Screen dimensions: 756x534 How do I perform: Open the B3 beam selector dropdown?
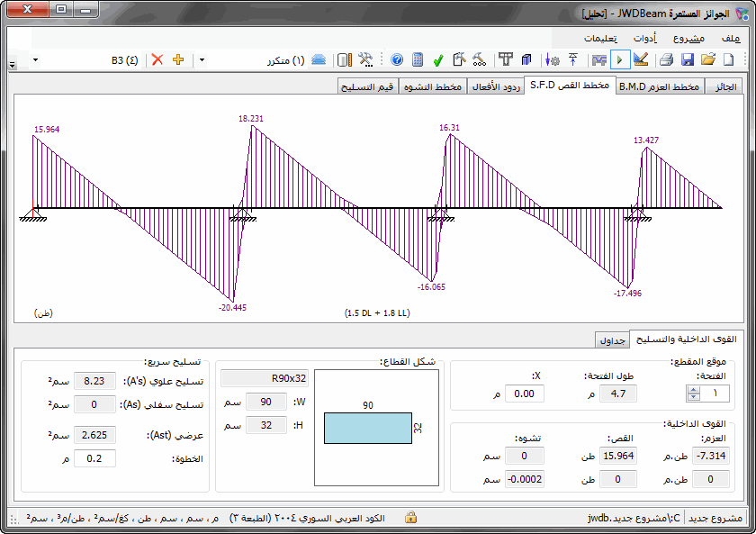pyautogui.click(x=36, y=59)
